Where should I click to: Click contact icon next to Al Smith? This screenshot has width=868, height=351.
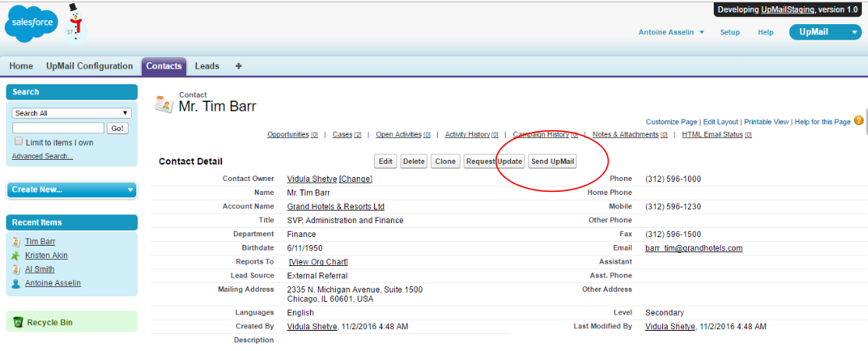[16, 269]
